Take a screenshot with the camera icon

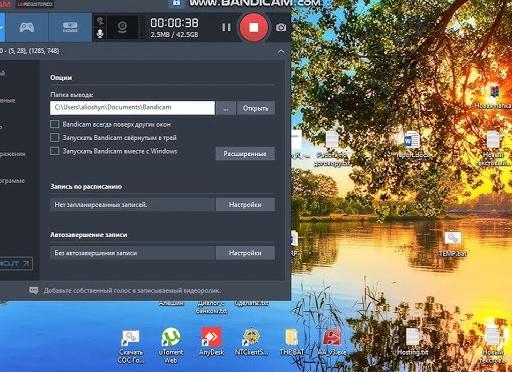point(281,27)
